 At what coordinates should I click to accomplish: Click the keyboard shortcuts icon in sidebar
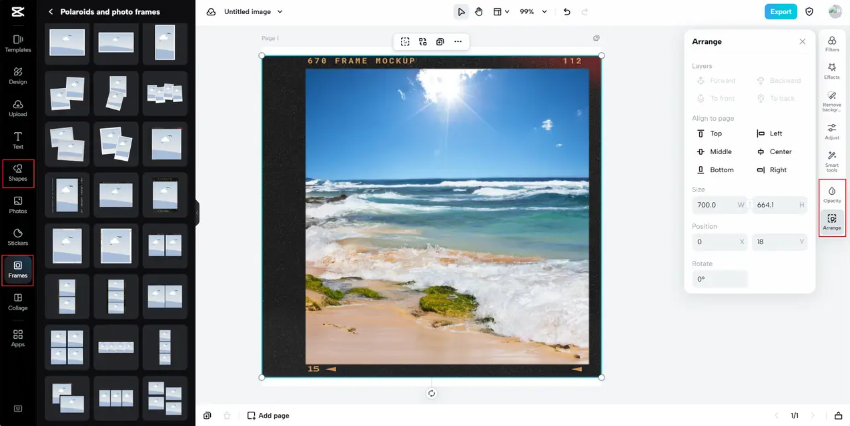click(18, 408)
